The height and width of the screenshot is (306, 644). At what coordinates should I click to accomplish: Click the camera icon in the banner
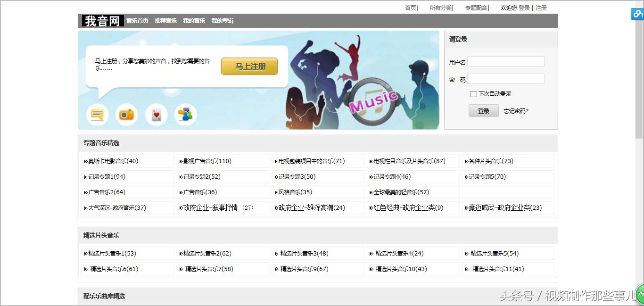coord(126,114)
